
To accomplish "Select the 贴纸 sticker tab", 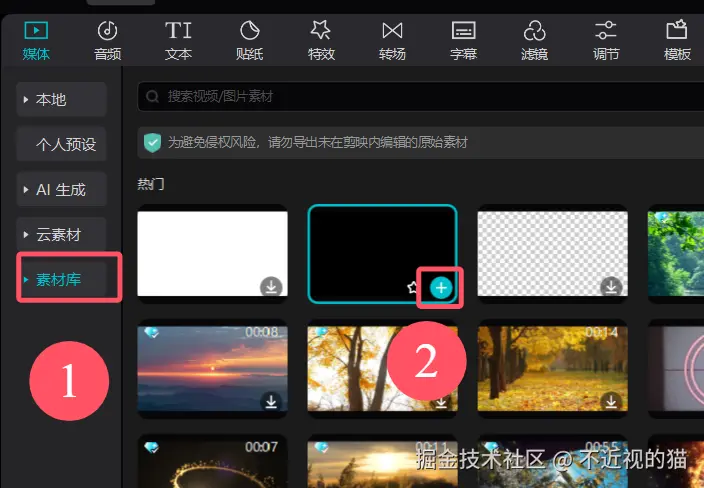I will coord(250,41).
